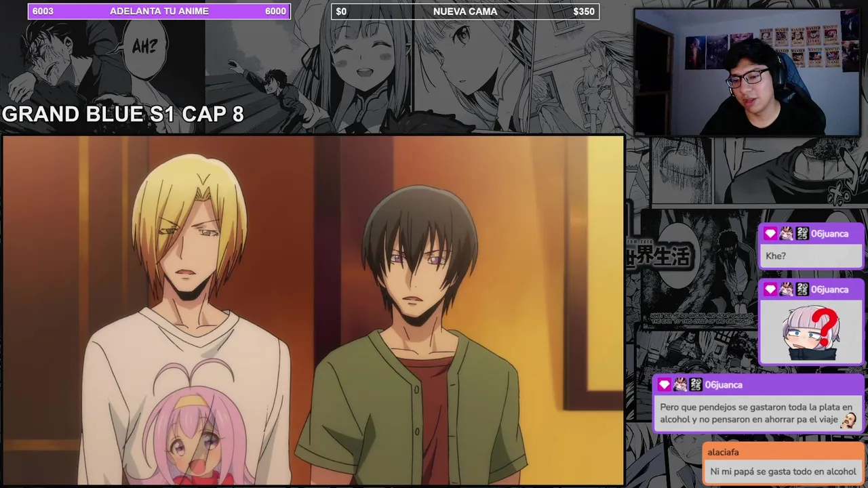Click username 06juanca above the "Khe?" message
The image size is (868, 488).
[829, 234]
